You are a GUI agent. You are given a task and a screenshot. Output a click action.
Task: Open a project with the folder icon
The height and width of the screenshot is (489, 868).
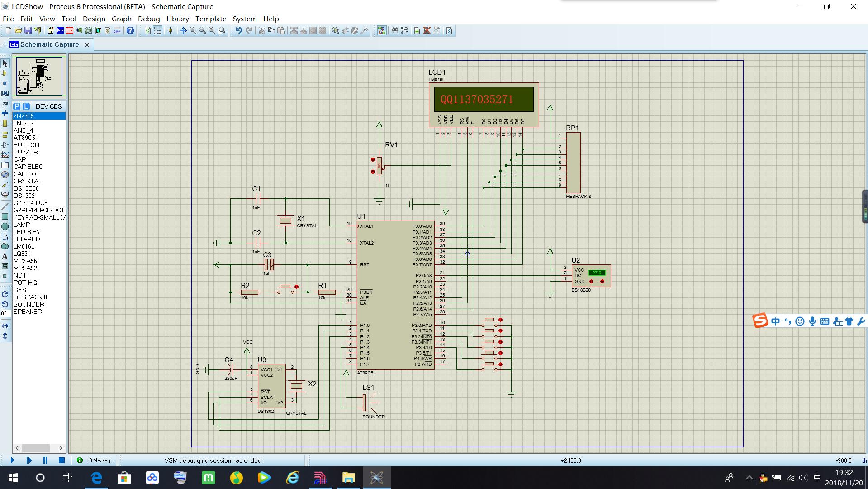18,31
